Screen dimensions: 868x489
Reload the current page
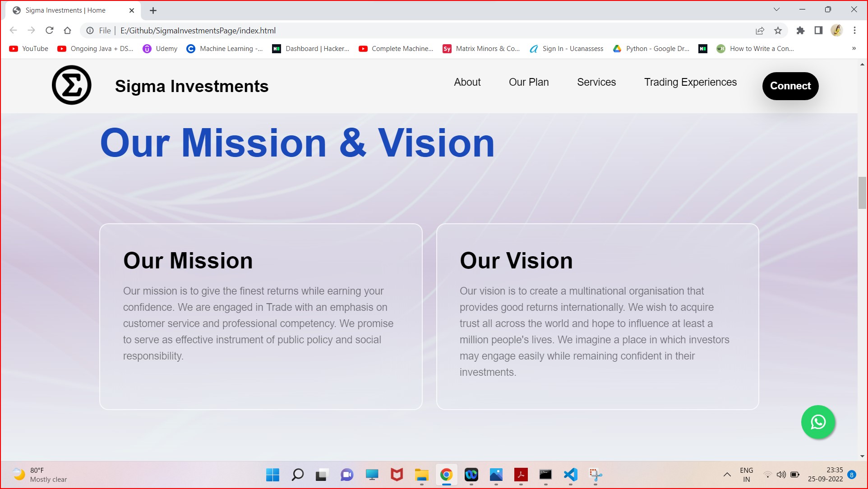pos(50,31)
